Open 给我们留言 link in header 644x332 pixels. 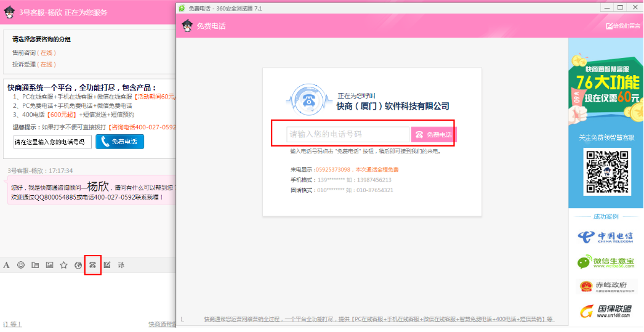(x=623, y=26)
